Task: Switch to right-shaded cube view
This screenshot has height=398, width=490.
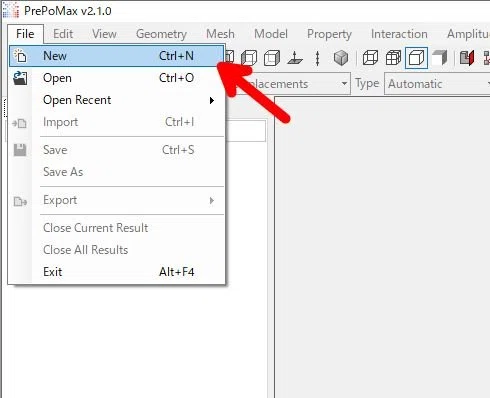Action: pos(272,58)
